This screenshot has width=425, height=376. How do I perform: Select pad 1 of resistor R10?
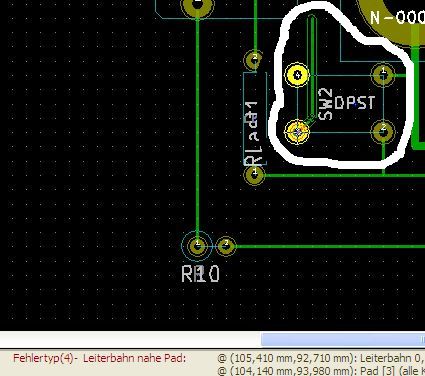(198, 246)
